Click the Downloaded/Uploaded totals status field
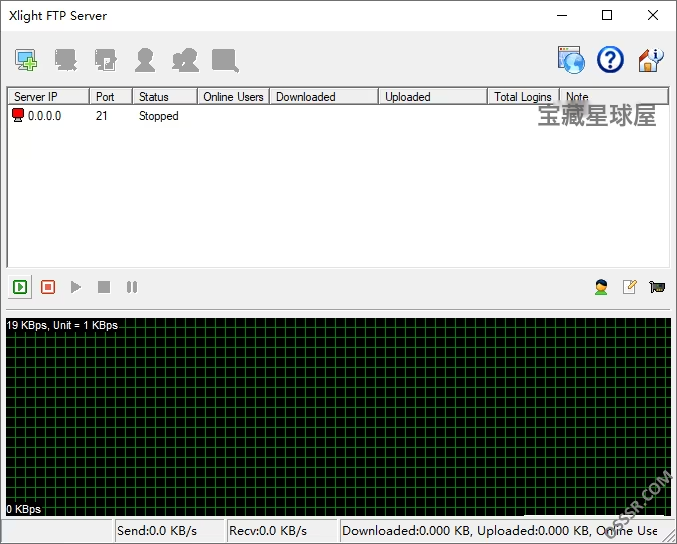The width and height of the screenshot is (677, 544). [503, 530]
